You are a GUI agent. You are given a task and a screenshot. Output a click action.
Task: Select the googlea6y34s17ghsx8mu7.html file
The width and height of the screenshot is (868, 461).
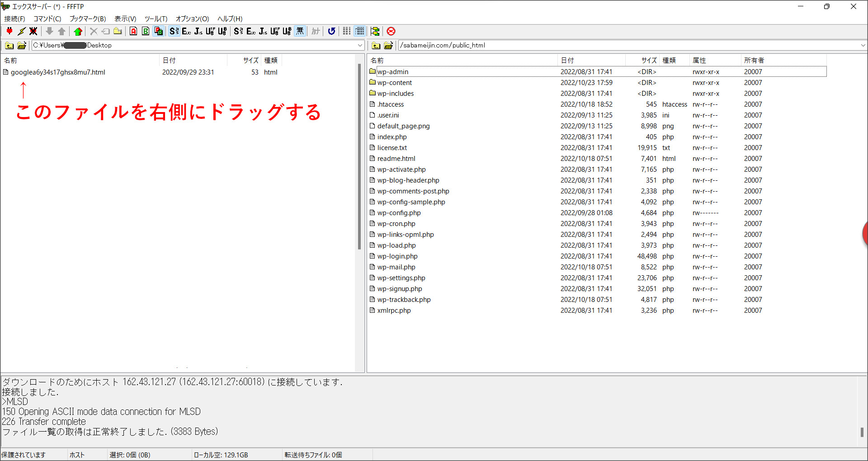click(x=58, y=72)
